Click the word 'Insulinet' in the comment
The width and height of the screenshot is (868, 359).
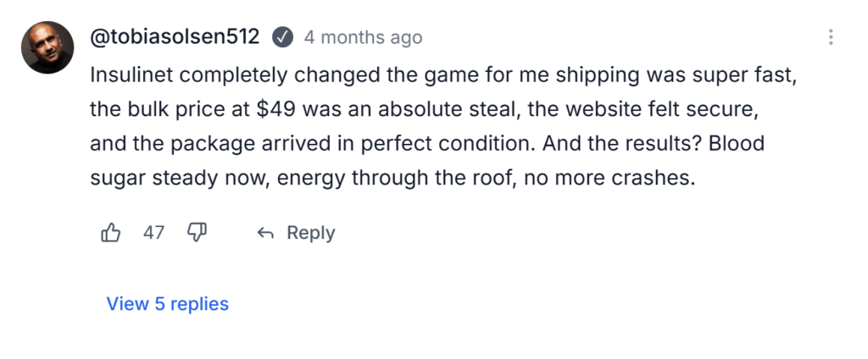132,74
